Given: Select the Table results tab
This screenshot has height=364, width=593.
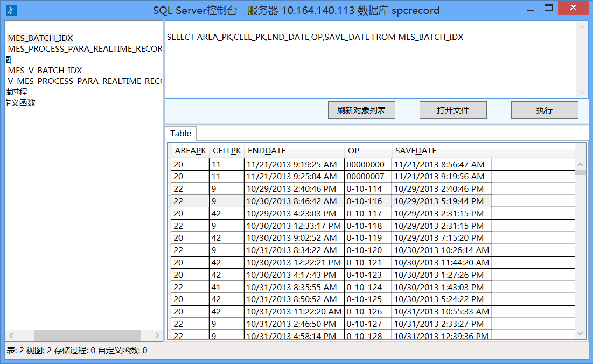Looking at the screenshot, I should [x=181, y=134].
